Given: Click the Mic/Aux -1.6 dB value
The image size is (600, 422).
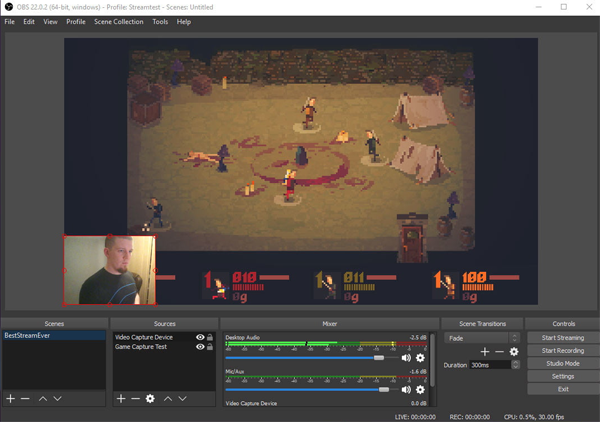Looking at the screenshot, I should point(417,371).
